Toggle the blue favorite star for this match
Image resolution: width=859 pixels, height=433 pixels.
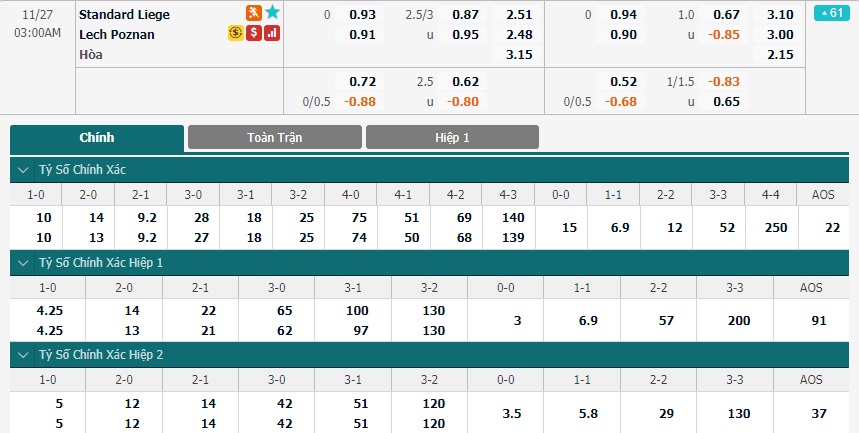[x=272, y=13]
